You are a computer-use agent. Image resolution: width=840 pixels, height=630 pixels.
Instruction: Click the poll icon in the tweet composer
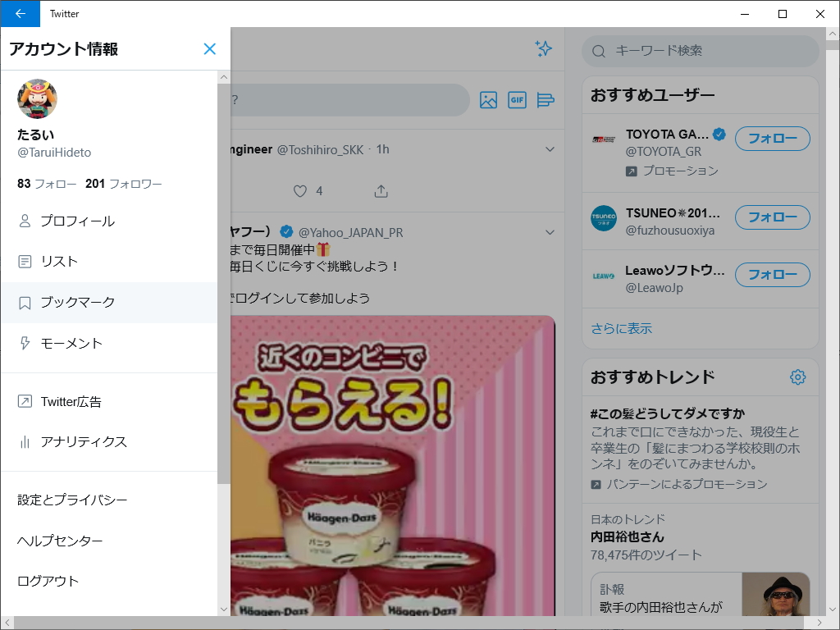(x=546, y=100)
